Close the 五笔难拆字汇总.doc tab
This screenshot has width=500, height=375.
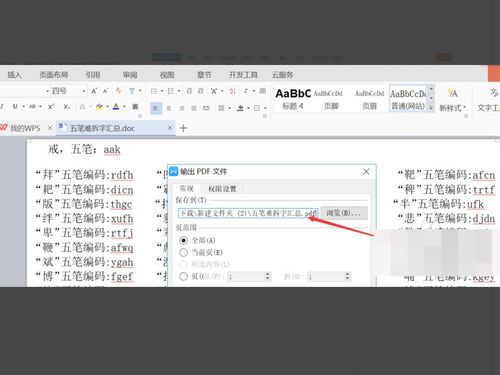pyautogui.click(x=170, y=128)
